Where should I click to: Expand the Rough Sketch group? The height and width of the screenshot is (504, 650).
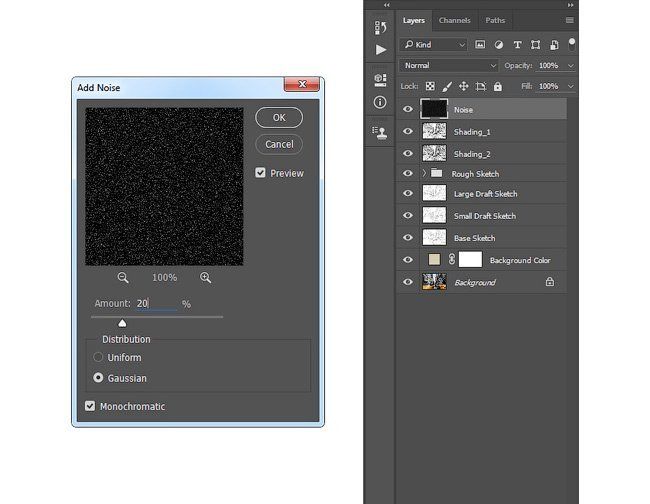pos(424,173)
